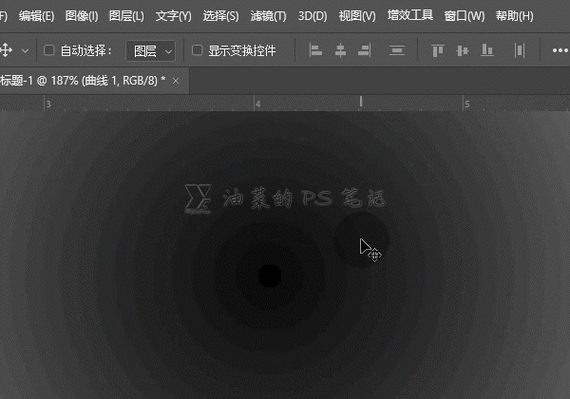Click the align horizontal centers icon
The height and width of the screenshot is (399, 570).
tap(340, 51)
